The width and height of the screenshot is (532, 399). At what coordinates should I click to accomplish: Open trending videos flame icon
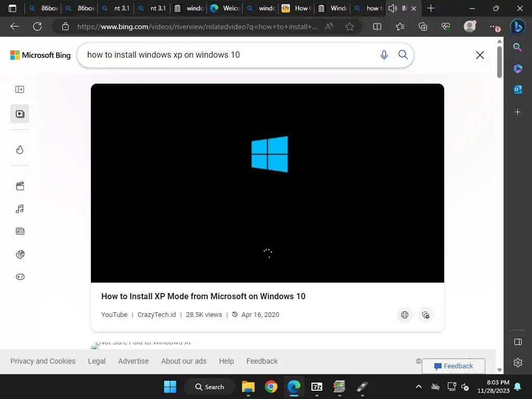(x=20, y=150)
